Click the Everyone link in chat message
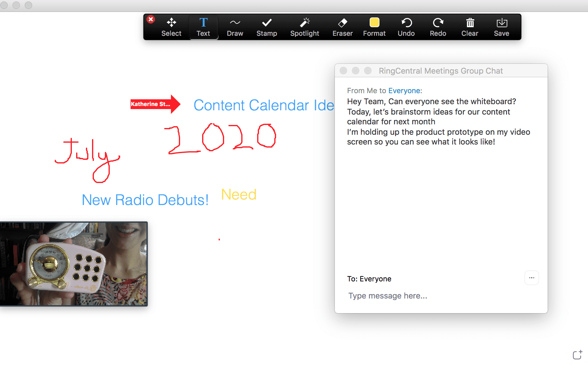 (x=404, y=91)
